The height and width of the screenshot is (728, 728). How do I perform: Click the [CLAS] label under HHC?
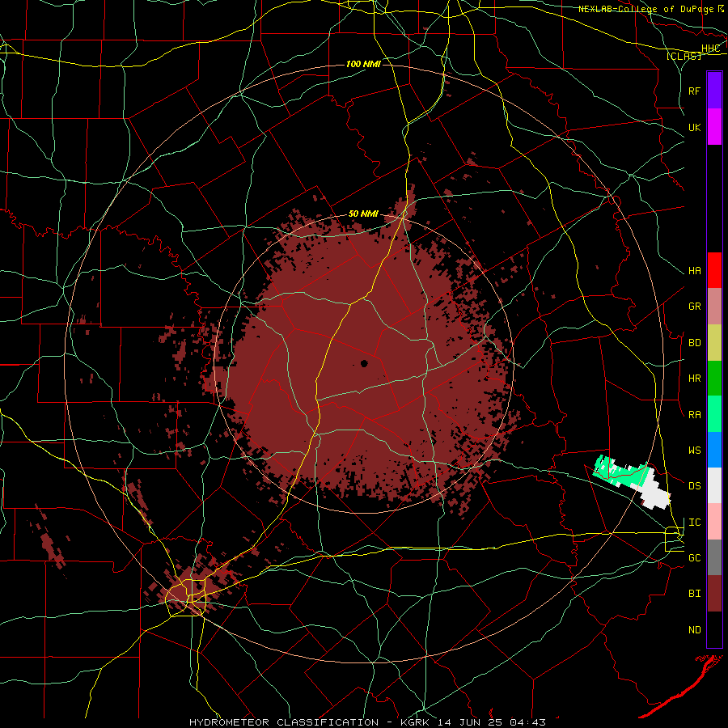(684, 56)
